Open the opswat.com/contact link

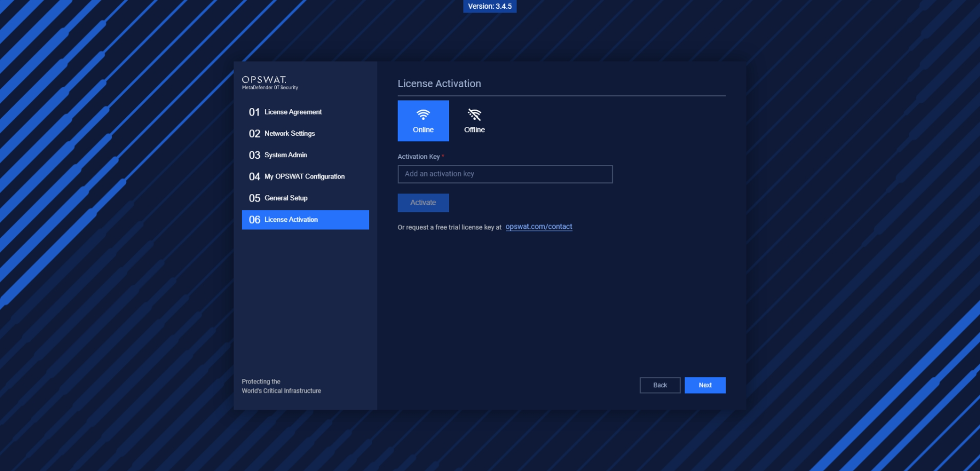[539, 227]
